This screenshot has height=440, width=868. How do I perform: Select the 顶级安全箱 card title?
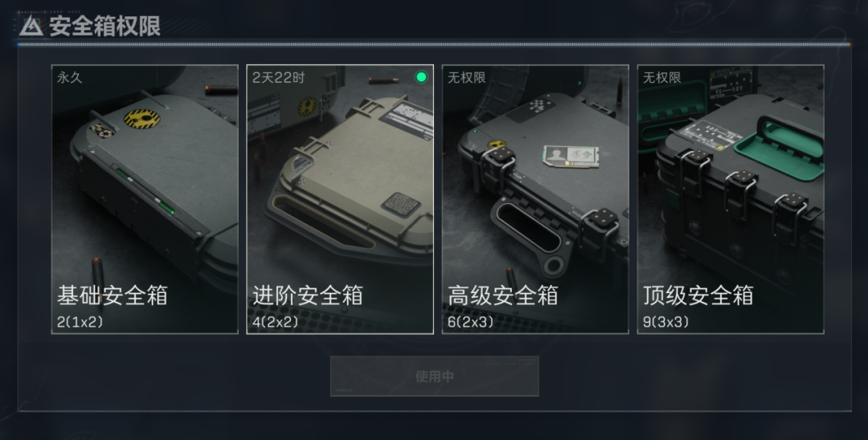tap(698, 295)
